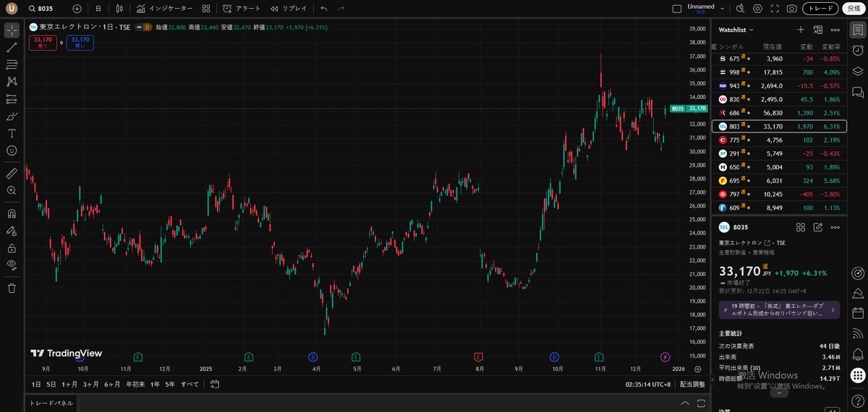Select watchlist row with price 10,245
Image resolution: width=868 pixels, height=412 pixels.
coord(779,194)
